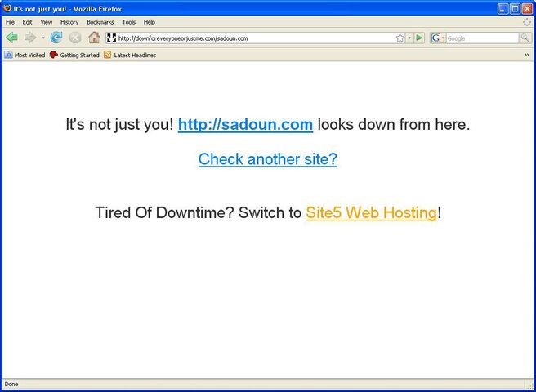Reload the page with the Refresh icon
The width and height of the screenshot is (536, 392).
pyautogui.click(x=56, y=38)
